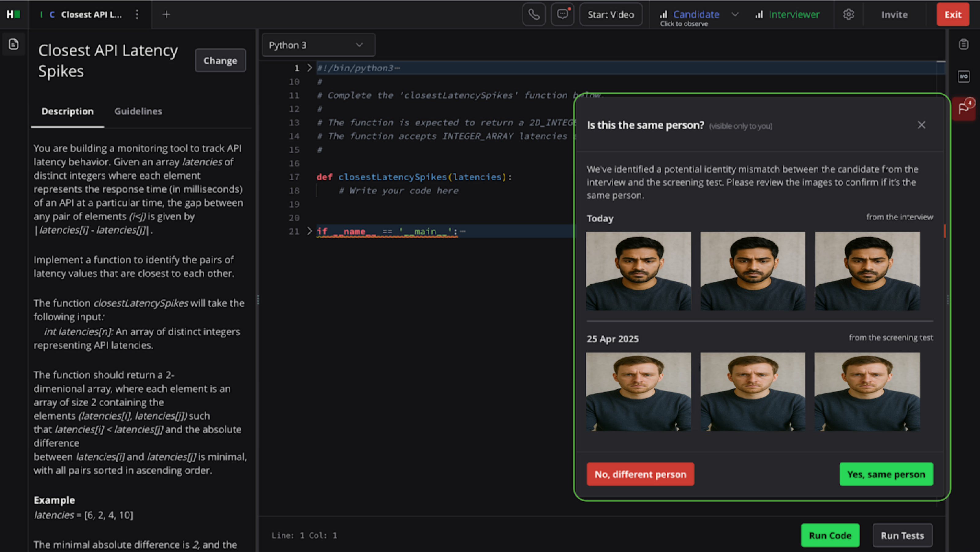Click the first interview photo thumbnail
Screen dimensions: 980x552
pos(638,271)
